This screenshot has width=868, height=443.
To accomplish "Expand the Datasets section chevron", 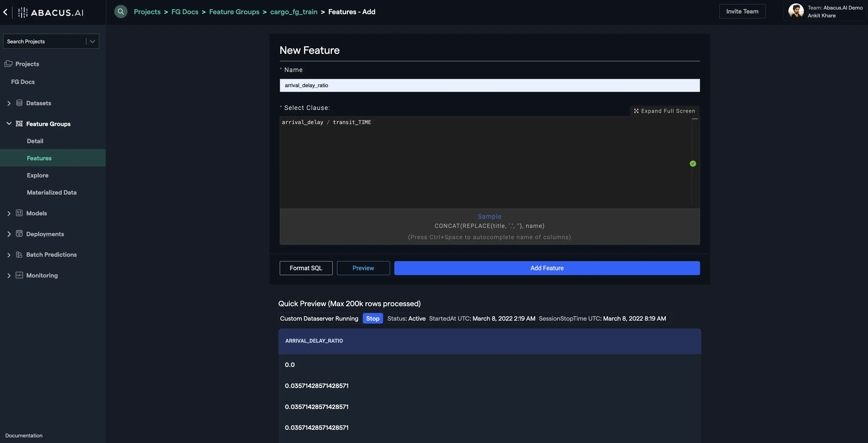I will [x=9, y=104].
